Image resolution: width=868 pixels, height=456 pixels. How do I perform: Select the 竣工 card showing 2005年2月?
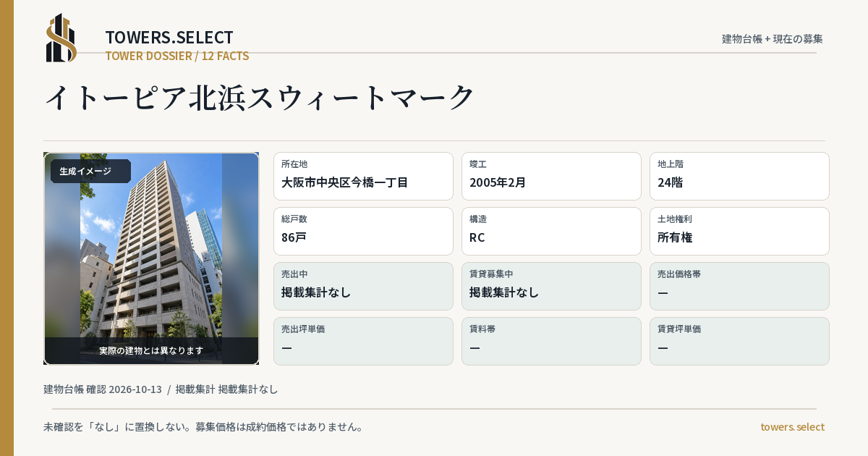tap(551, 176)
